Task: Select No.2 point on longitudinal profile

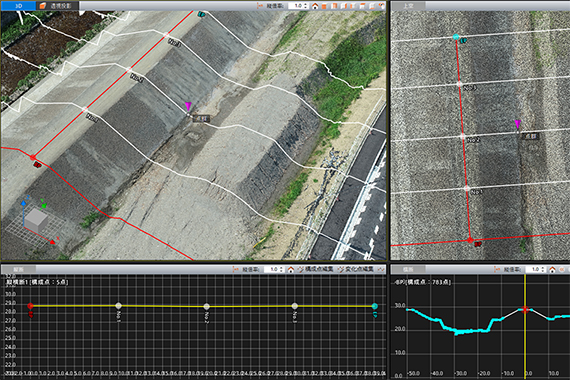Action: click(x=206, y=306)
